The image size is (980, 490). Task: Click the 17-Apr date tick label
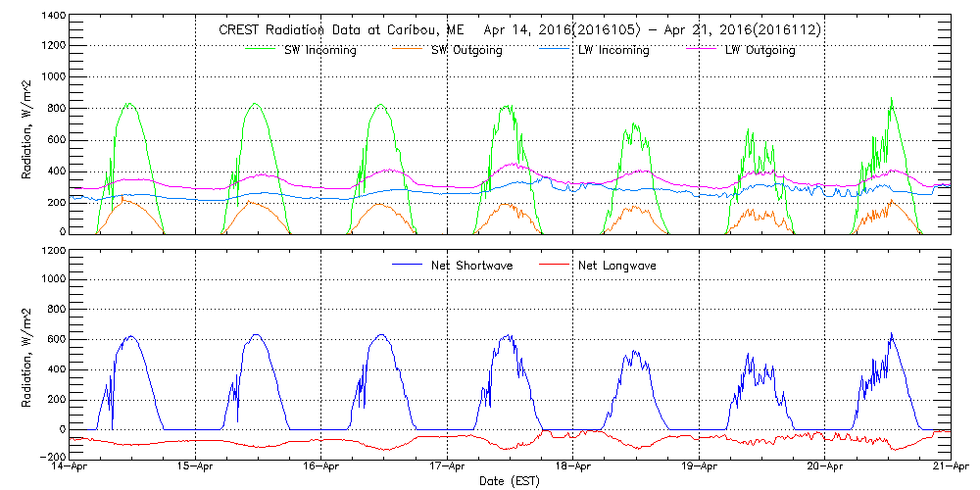click(x=448, y=467)
